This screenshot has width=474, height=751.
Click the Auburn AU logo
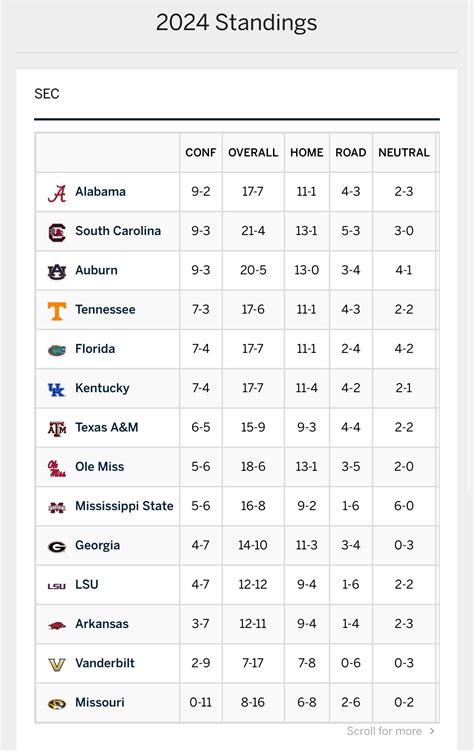click(x=56, y=272)
